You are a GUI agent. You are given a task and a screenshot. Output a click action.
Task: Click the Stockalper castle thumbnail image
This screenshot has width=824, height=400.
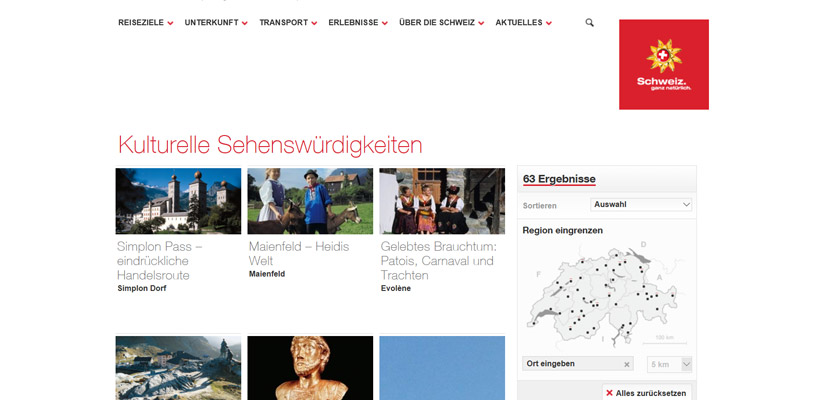coord(178,201)
